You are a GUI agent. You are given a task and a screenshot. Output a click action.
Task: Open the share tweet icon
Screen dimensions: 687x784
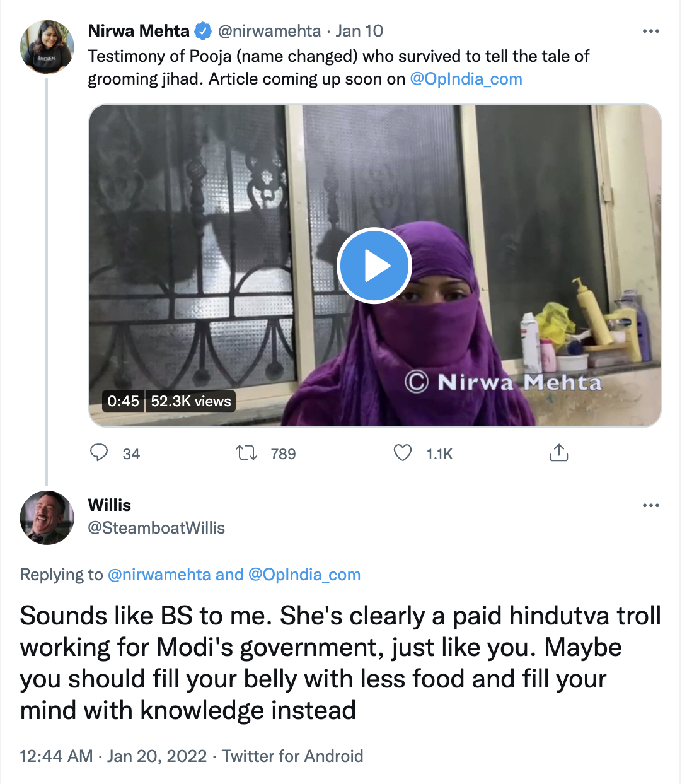coord(559,453)
